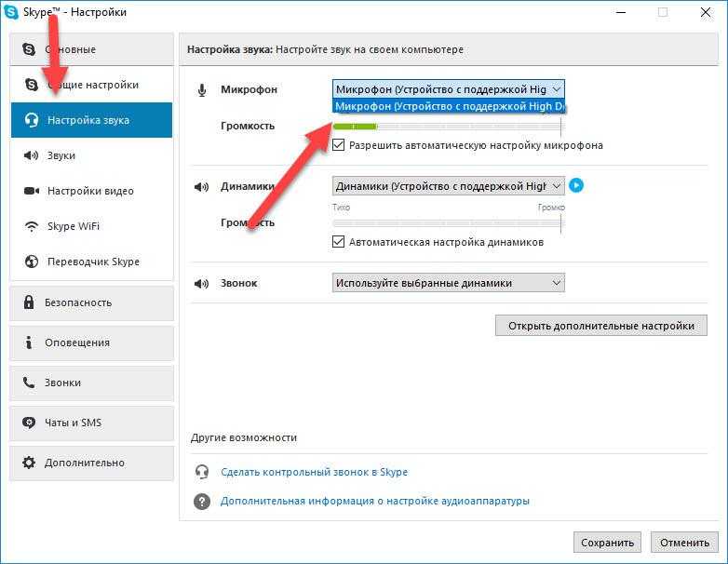
Task: Click the headset icon for Настройка звука
Action: point(31,120)
